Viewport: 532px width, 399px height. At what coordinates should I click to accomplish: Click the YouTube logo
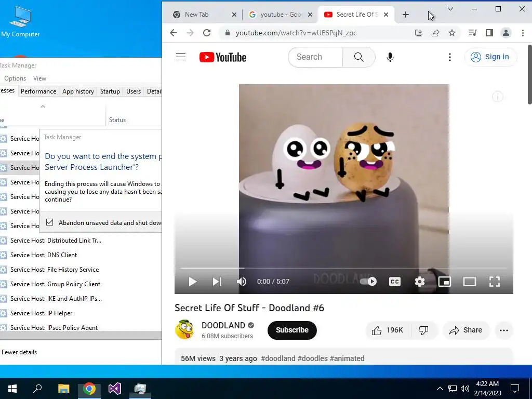click(223, 57)
